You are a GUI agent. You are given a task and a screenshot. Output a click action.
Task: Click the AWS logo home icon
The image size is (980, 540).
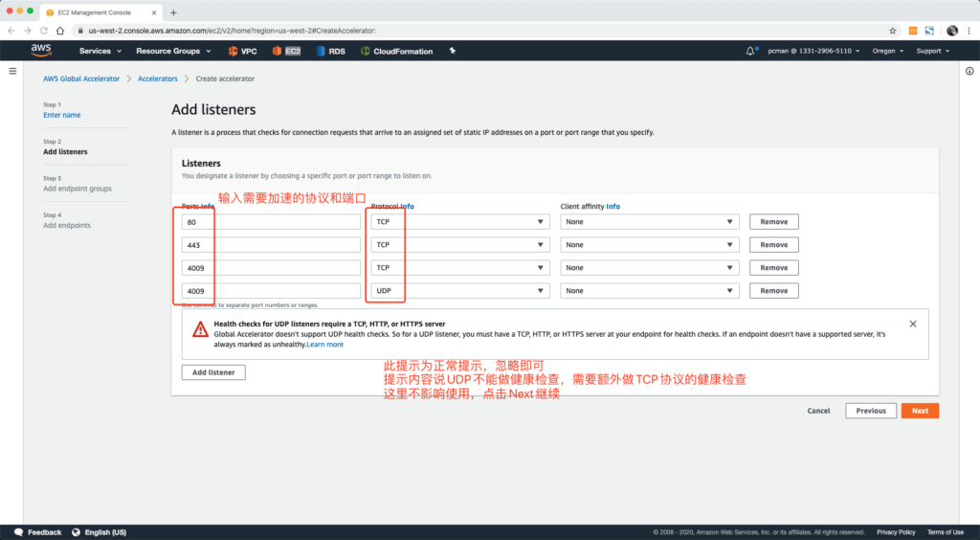click(x=40, y=50)
